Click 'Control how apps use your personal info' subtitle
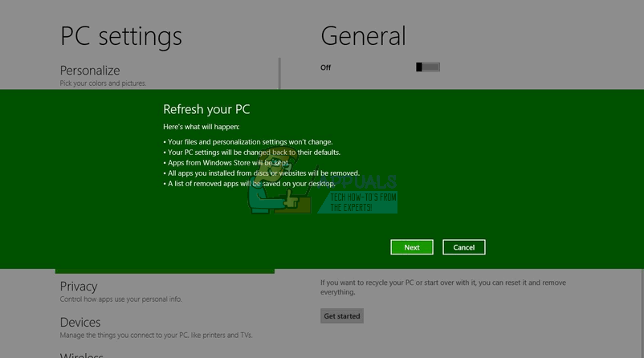The width and height of the screenshot is (644, 358). tap(120, 299)
